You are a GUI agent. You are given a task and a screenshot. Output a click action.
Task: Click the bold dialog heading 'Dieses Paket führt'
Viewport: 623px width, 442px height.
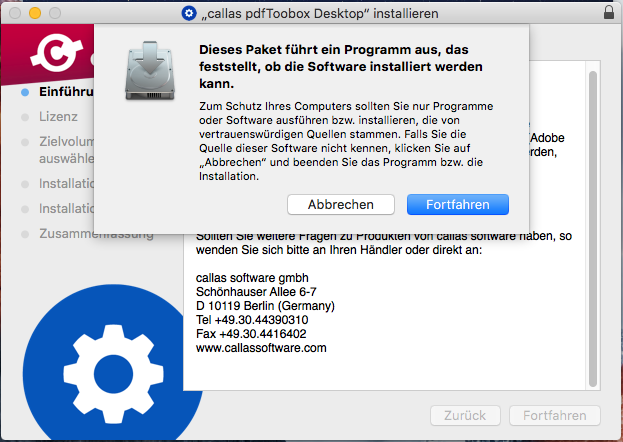pos(341,66)
